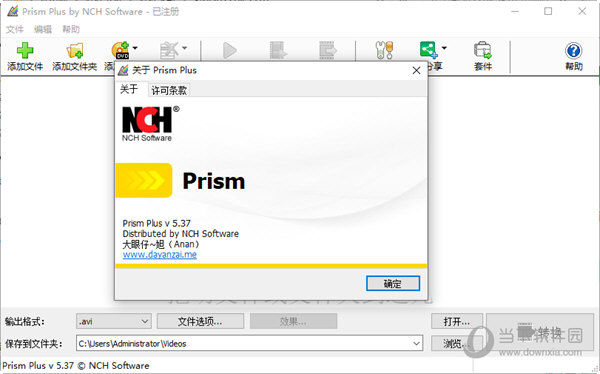Click the 大眼仔~旭 (Anan) text

[161, 244]
